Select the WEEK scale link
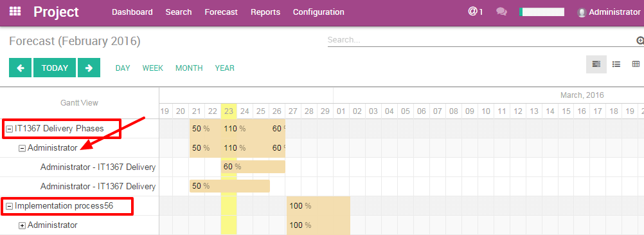Screen dimensions: 644x235 153,68
